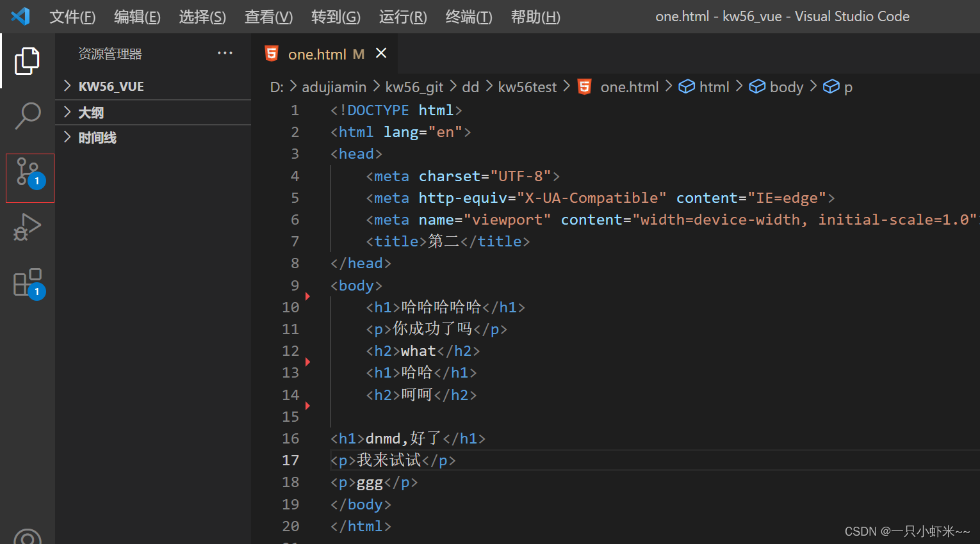
Task: Click the paragraph text 你成功了吗
Action: point(432,329)
